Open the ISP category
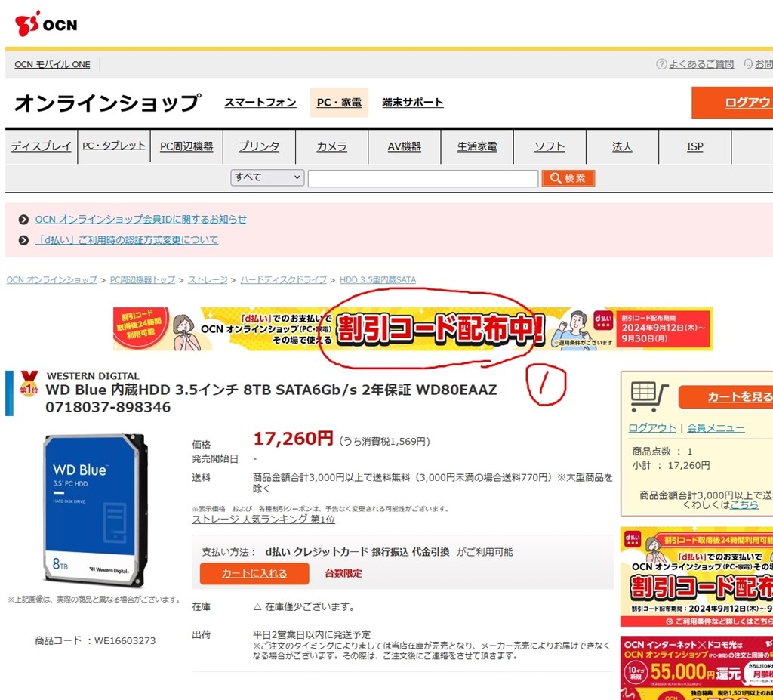 (x=695, y=146)
